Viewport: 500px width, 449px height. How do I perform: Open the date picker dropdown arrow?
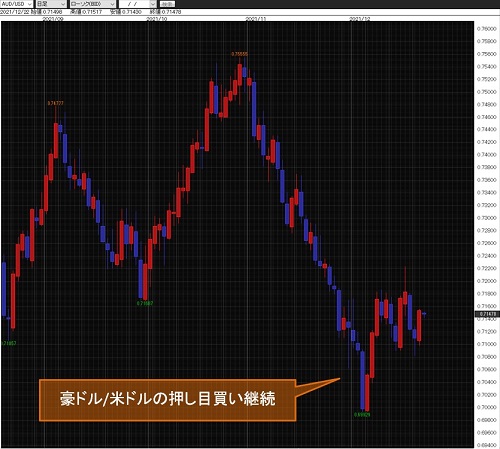point(153,4)
